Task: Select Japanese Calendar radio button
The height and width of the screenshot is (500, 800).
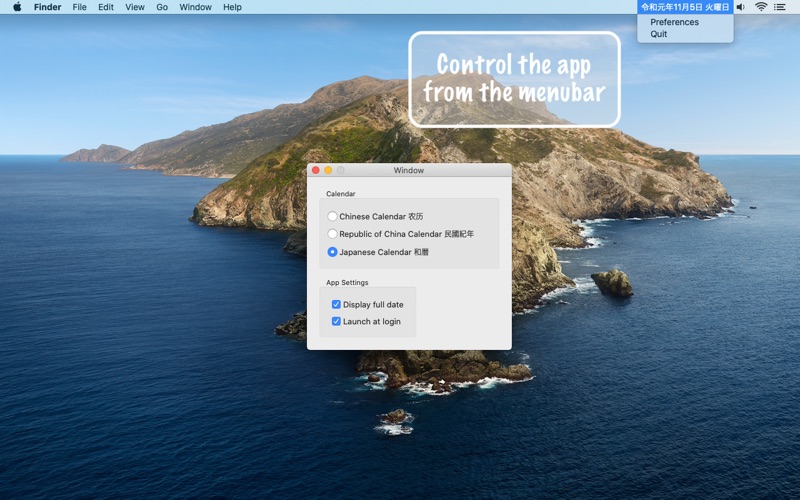Action: click(332, 252)
